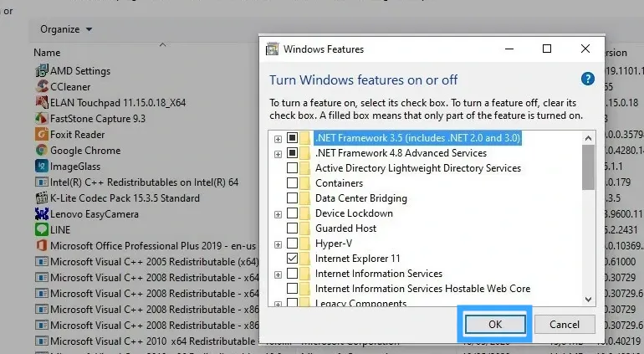Click the .NET Framework 3.5 folder icon

click(304, 138)
